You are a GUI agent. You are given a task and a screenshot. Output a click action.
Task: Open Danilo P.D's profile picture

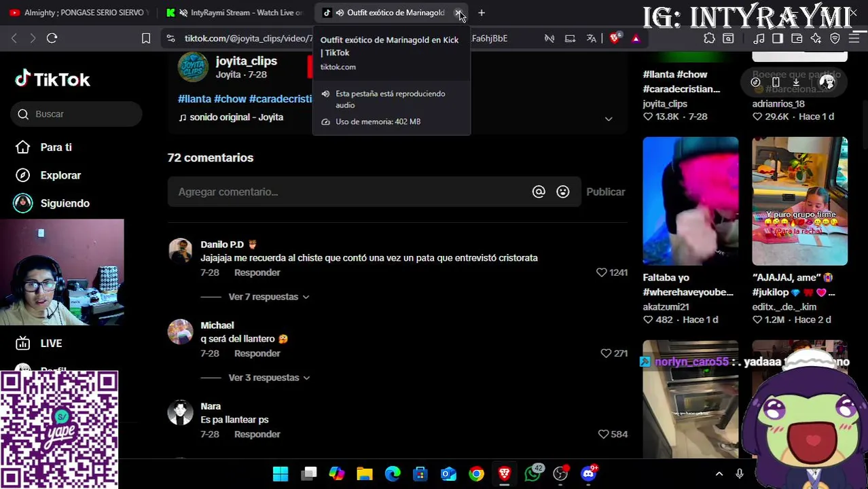pyautogui.click(x=181, y=251)
